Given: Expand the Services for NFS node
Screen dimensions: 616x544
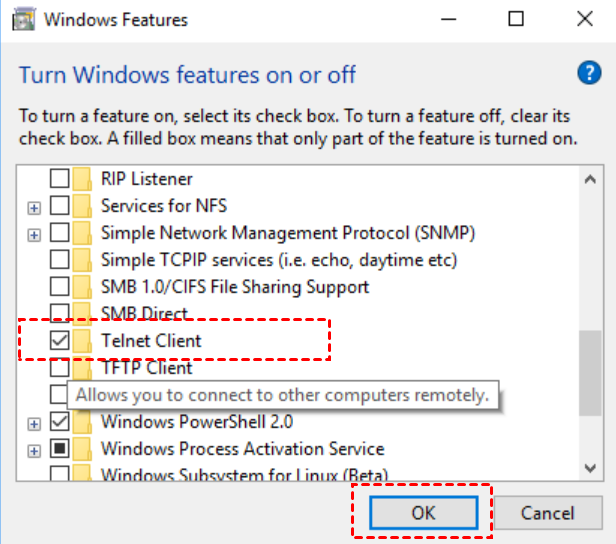Looking at the screenshot, I should pyautogui.click(x=35, y=207).
